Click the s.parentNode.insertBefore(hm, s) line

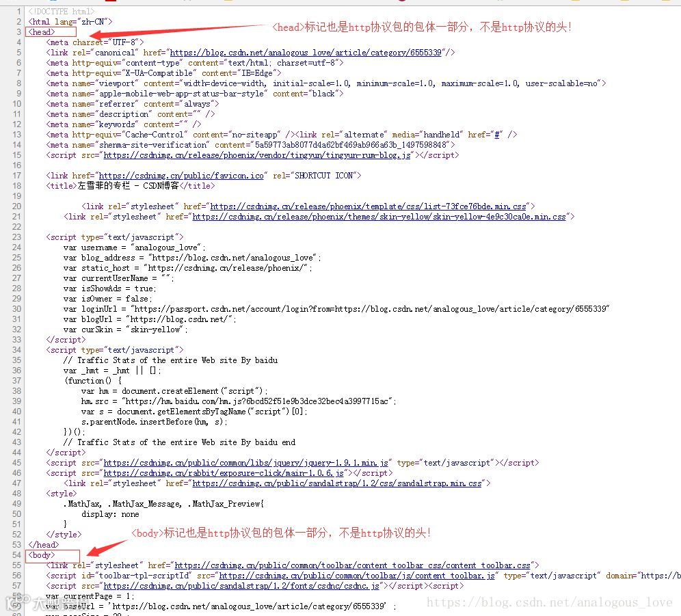pos(155,422)
